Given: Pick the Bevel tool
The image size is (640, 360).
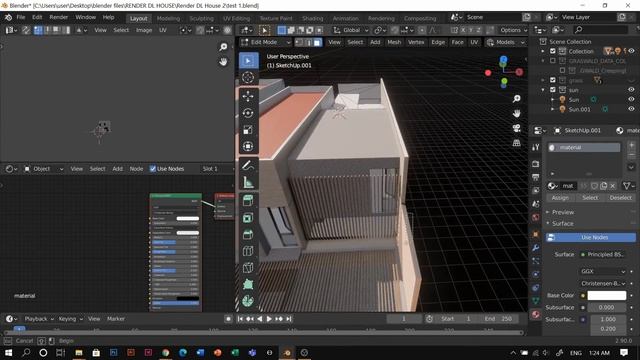Looking at the screenshot, I should 248,234.
